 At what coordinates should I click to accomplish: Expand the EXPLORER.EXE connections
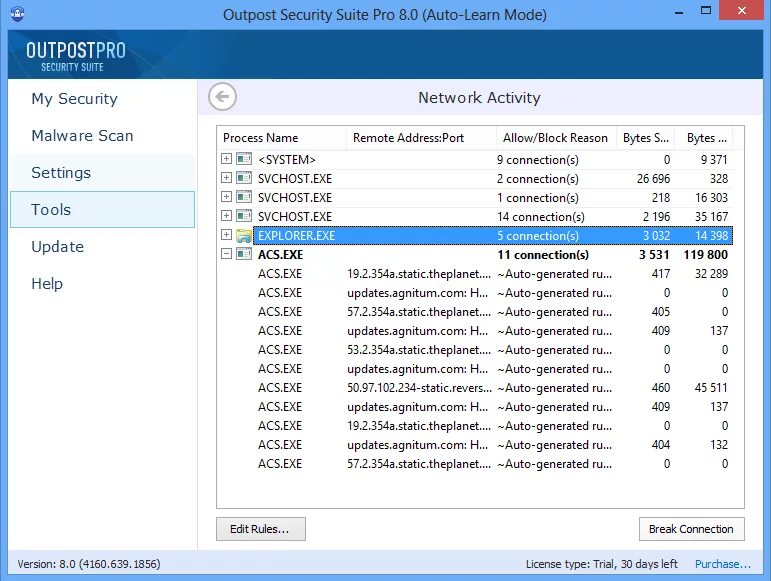coord(226,235)
